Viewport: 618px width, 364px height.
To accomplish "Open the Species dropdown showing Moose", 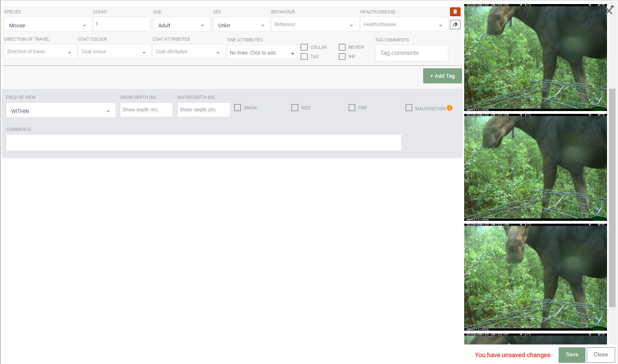I will (x=48, y=24).
